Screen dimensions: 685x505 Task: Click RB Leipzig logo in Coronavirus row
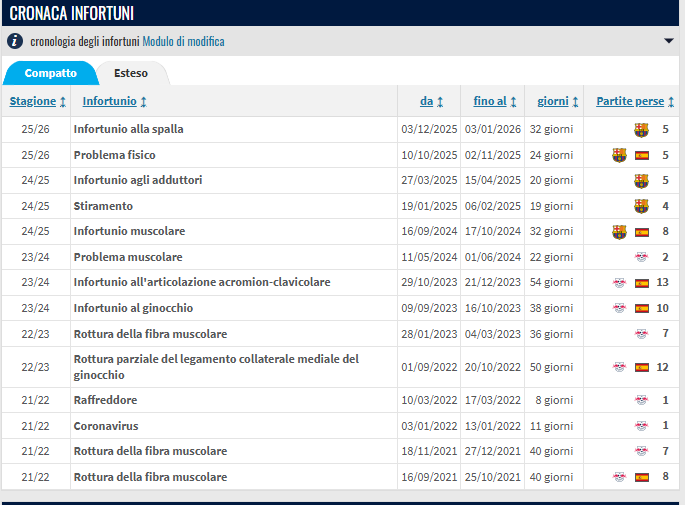[x=641, y=425]
